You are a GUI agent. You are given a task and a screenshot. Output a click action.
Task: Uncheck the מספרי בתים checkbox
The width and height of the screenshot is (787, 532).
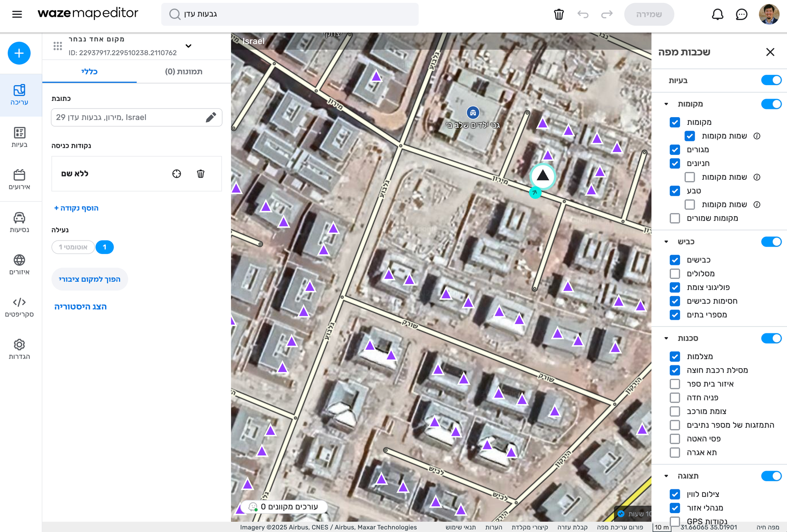coord(675,315)
